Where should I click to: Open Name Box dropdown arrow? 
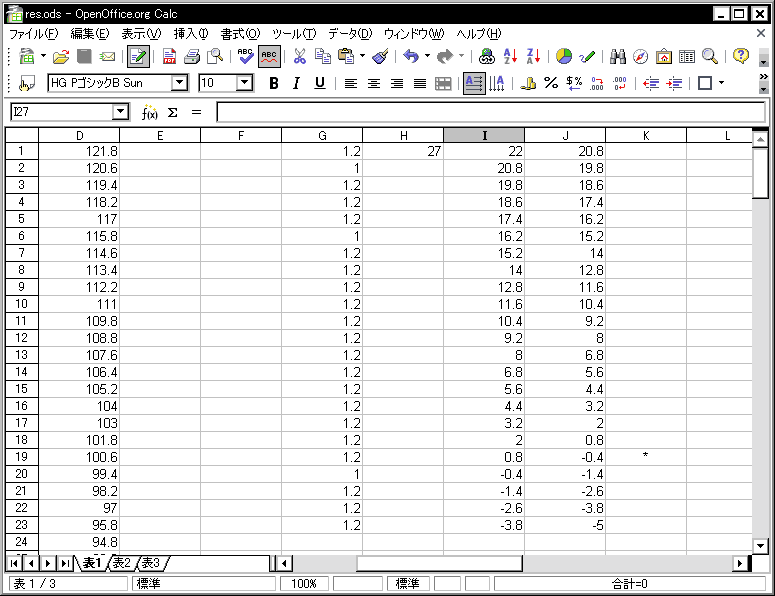[120, 112]
